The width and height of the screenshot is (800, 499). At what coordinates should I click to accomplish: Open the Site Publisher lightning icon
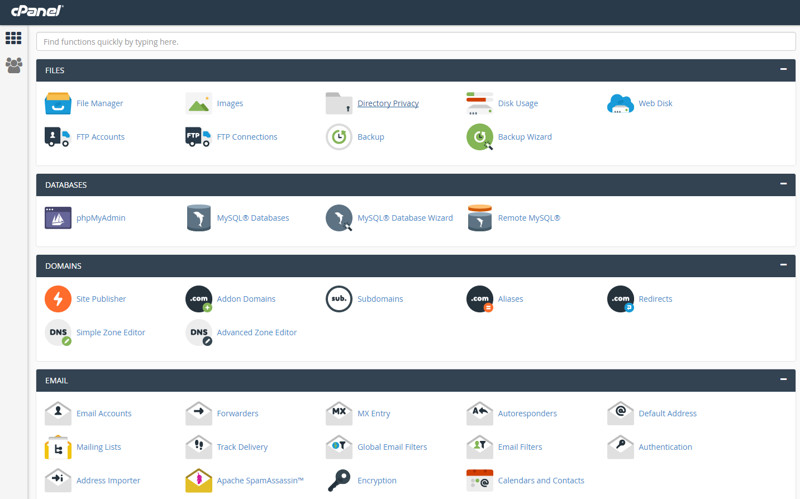coord(58,299)
